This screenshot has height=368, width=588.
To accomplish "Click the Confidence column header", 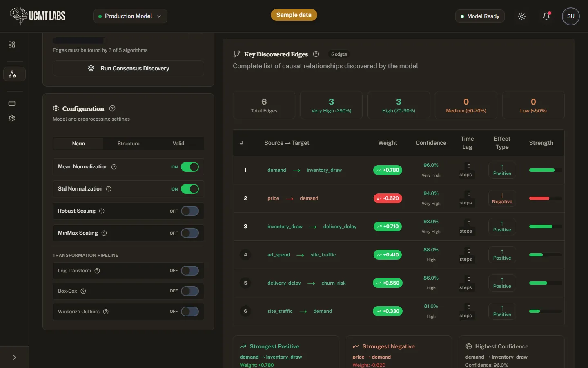I will (431, 143).
